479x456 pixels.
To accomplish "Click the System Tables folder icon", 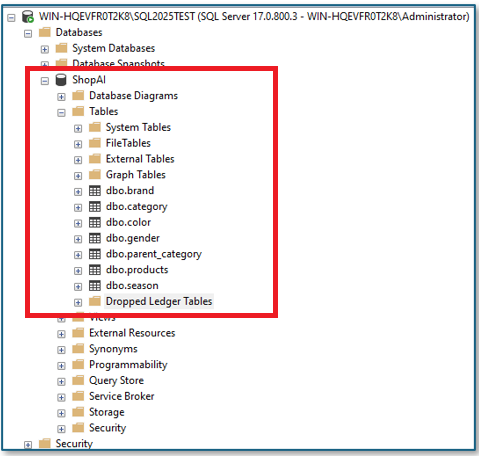I will 95,127.
